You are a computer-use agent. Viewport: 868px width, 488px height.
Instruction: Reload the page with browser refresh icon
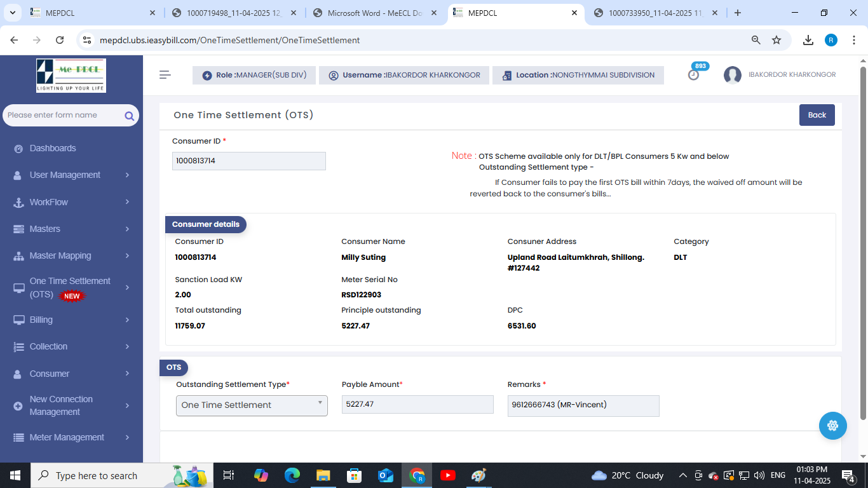click(60, 40)
